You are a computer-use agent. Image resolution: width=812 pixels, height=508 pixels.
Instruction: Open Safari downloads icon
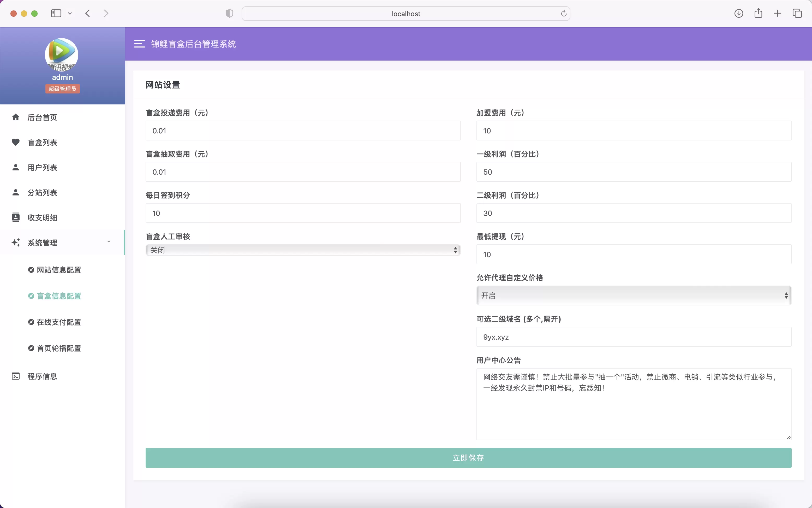point(738,13)
